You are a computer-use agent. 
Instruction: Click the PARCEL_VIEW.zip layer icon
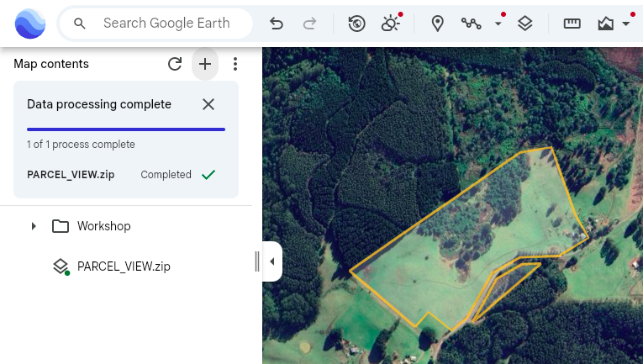pyautogui.click(x=61, y=266)
